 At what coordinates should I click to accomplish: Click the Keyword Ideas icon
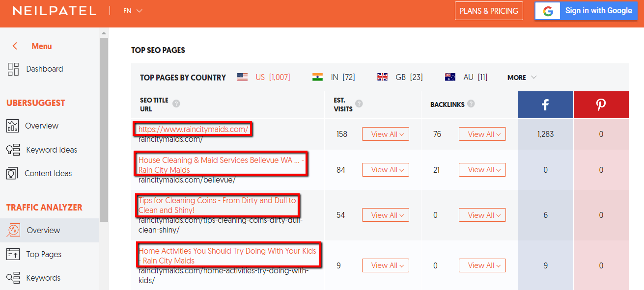pos(13,150)
